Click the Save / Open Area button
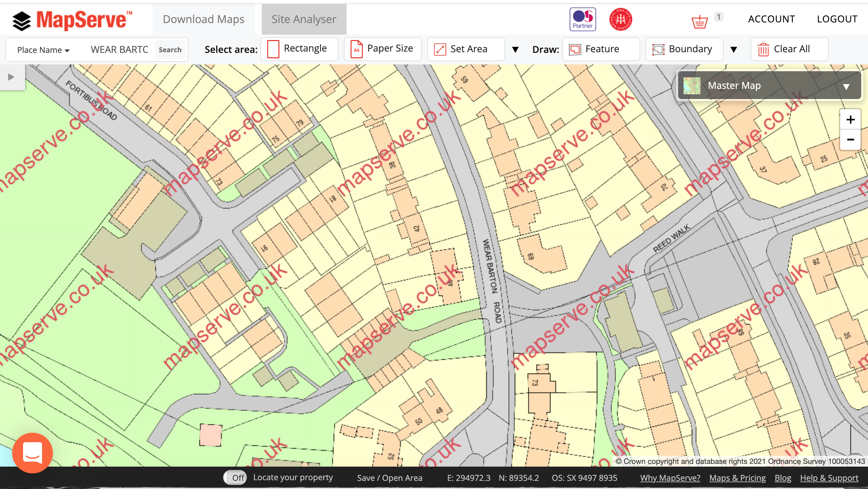The width and height of the screenshot is (868, 489). [x=390, y=477]
